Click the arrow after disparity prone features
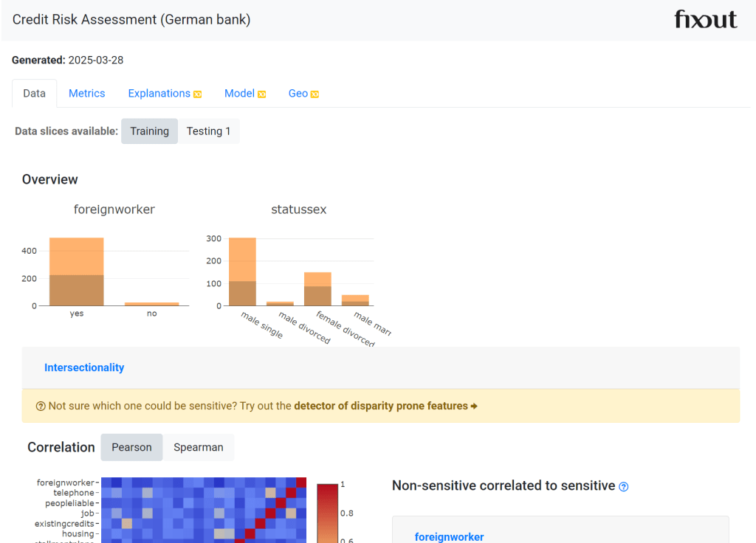The width and height of the screenshot is (756, 543). click(x=474, y=407)
